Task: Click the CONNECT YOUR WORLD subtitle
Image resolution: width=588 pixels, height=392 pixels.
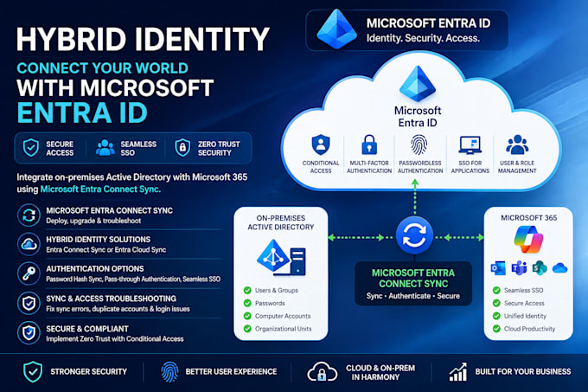Action: point(102,68)
